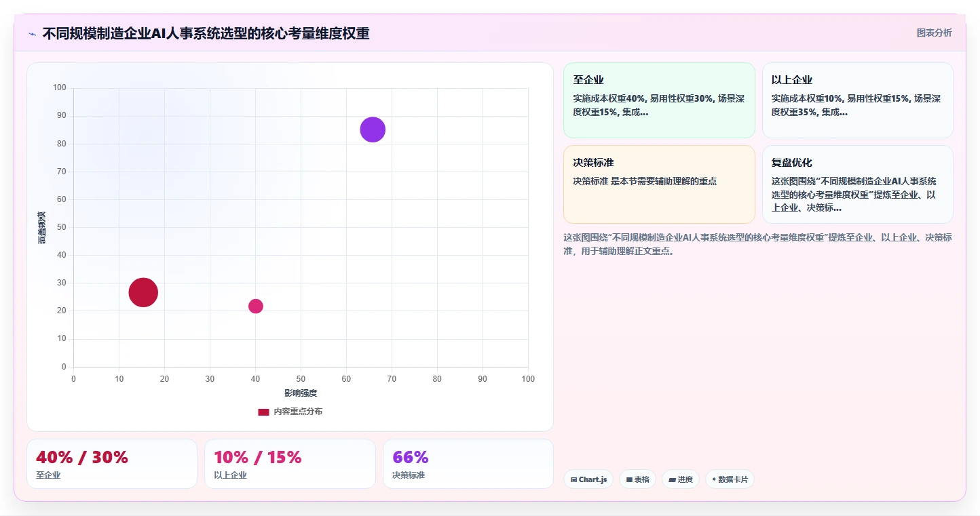This screenshot has width=980, height=516.
Task: Toggle the 内容重点分布 legend swatch
Action: pos(263,412)
